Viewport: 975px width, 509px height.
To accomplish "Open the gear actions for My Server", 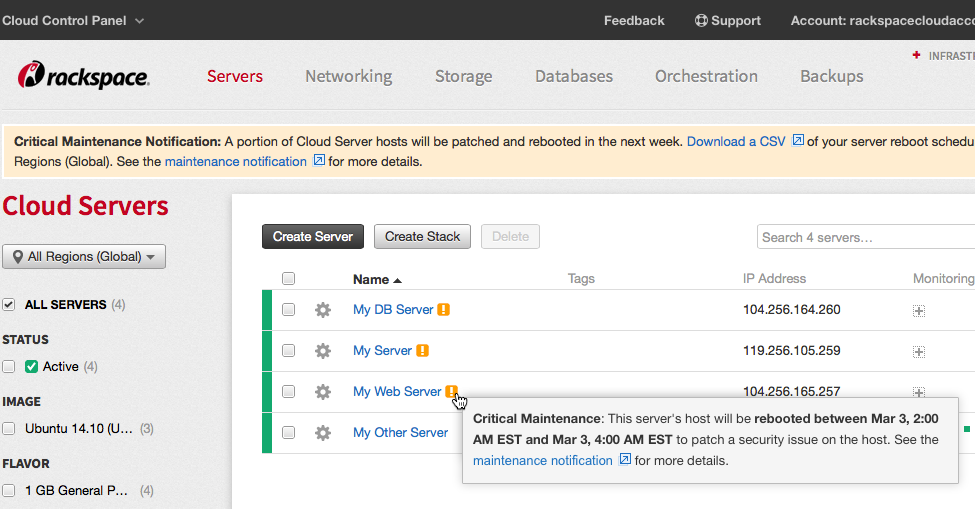I will tap(322, 351).
